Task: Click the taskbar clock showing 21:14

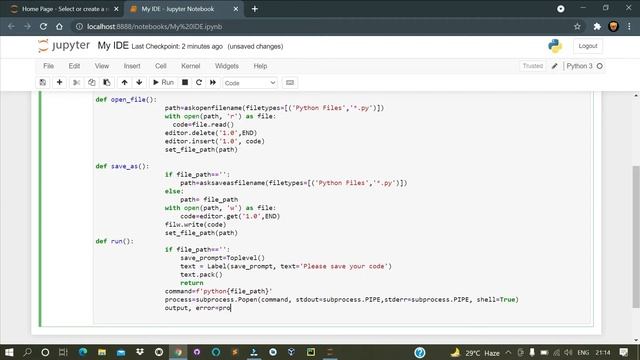Action: [603, 353]
